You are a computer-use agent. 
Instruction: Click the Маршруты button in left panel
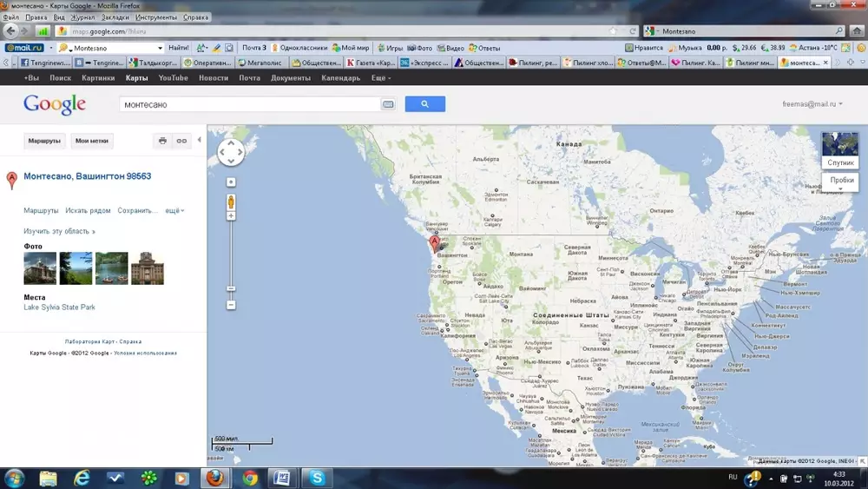click(x=44, y=141)
